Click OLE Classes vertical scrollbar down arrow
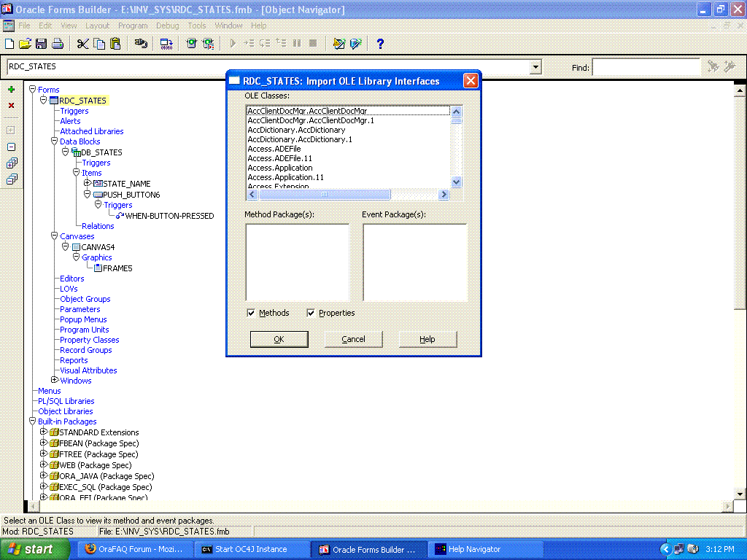 pyautogui.click(x=456, y=182)
